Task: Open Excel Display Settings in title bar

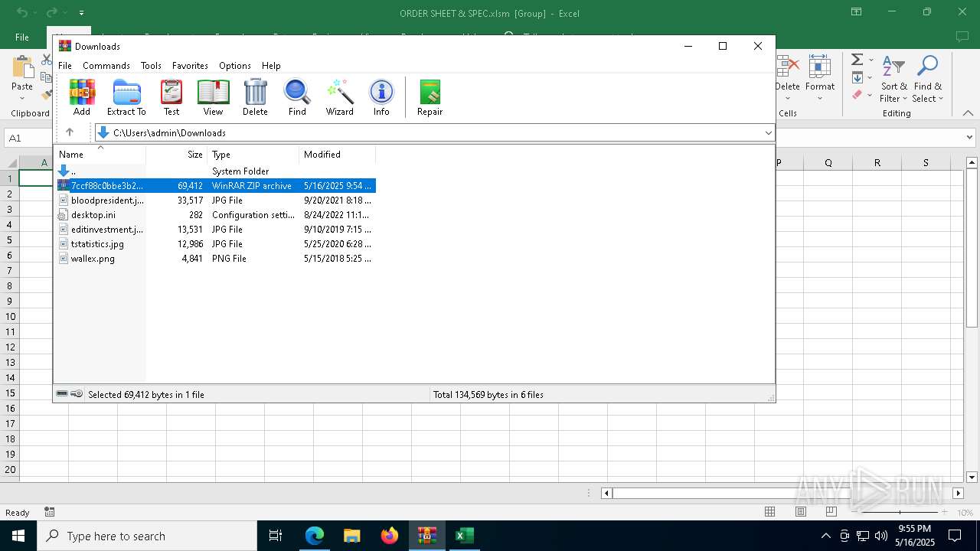Action: click(856, 12)
